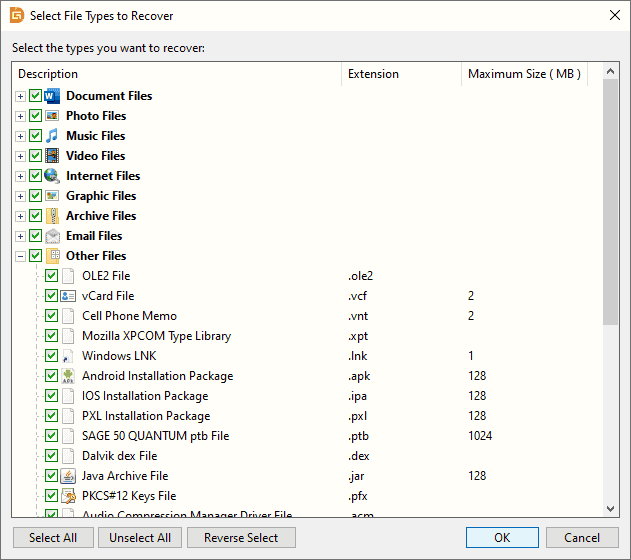This screenshot has width=631, height=560.
Task: Click the vertical scrollbar thumb in the file list
Action: click(610, 200)
